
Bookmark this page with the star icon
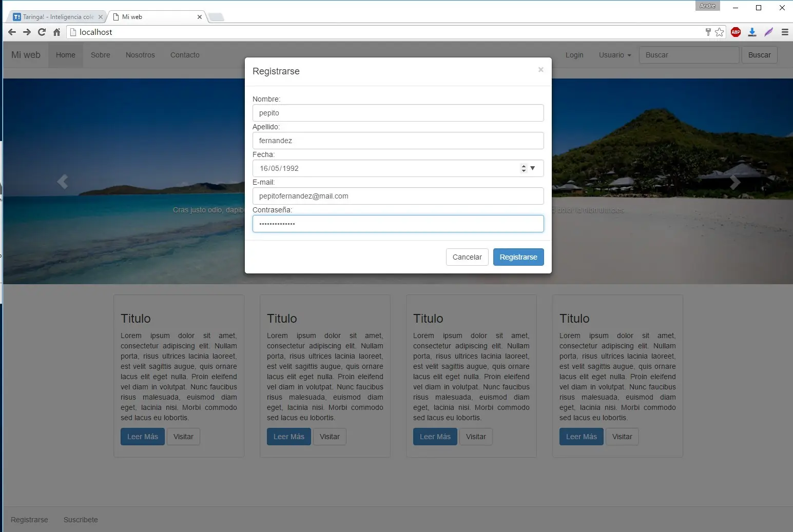point(720,32)
